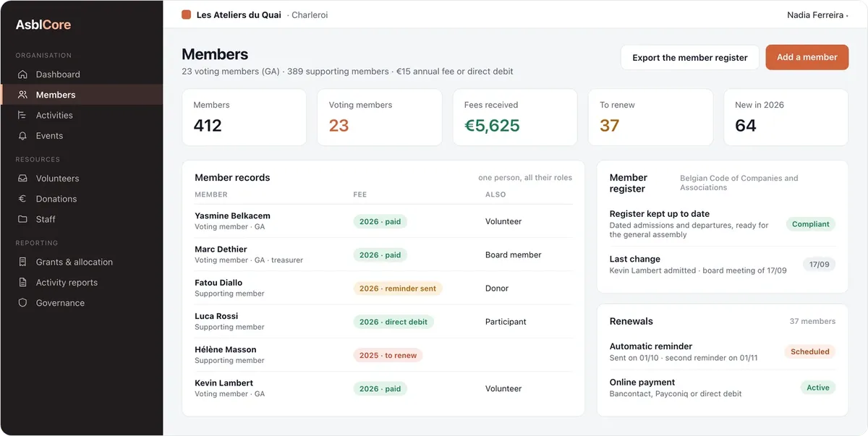
Task: Open the Members 412 stat card
Action: [244, 117]
